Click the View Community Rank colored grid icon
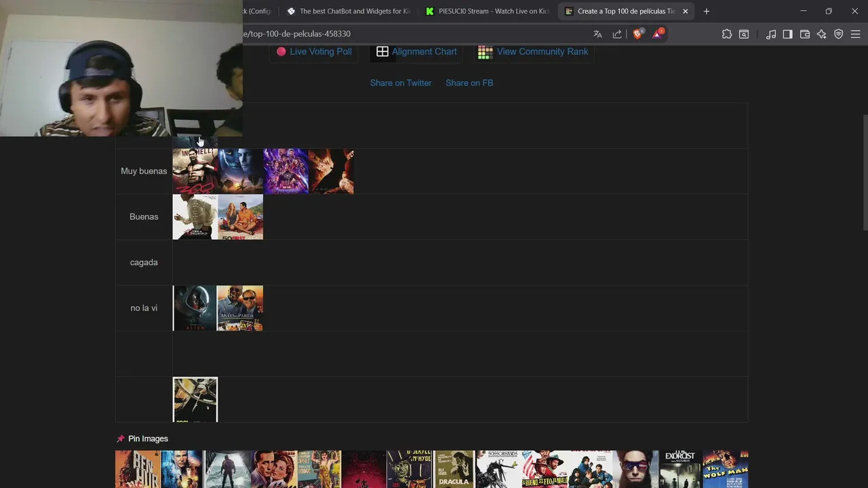 tap(485, 52)
